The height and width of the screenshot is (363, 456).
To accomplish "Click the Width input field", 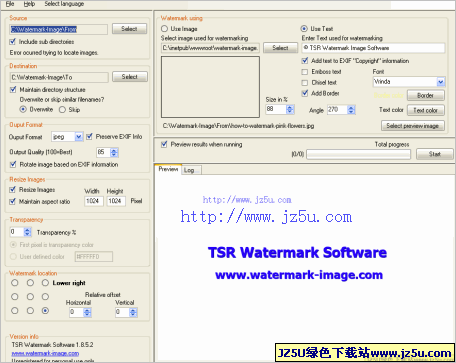I will pyautogui.click(x=94, y=201).
